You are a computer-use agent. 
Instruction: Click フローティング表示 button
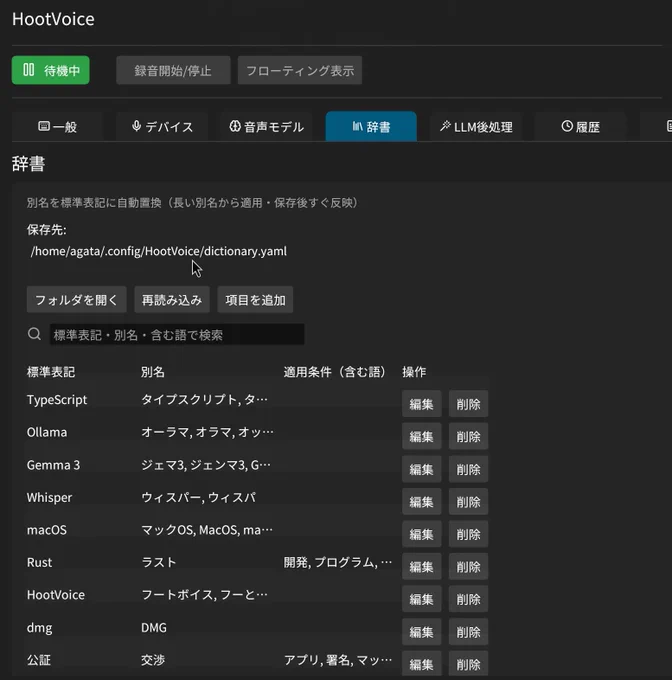pyautogui.click(x=300, y=70)
